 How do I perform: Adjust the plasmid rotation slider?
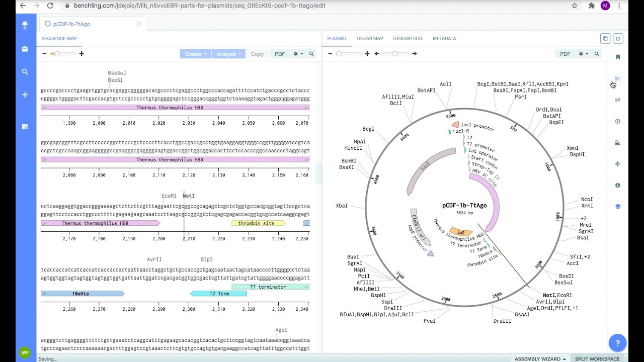pos(395,54)
